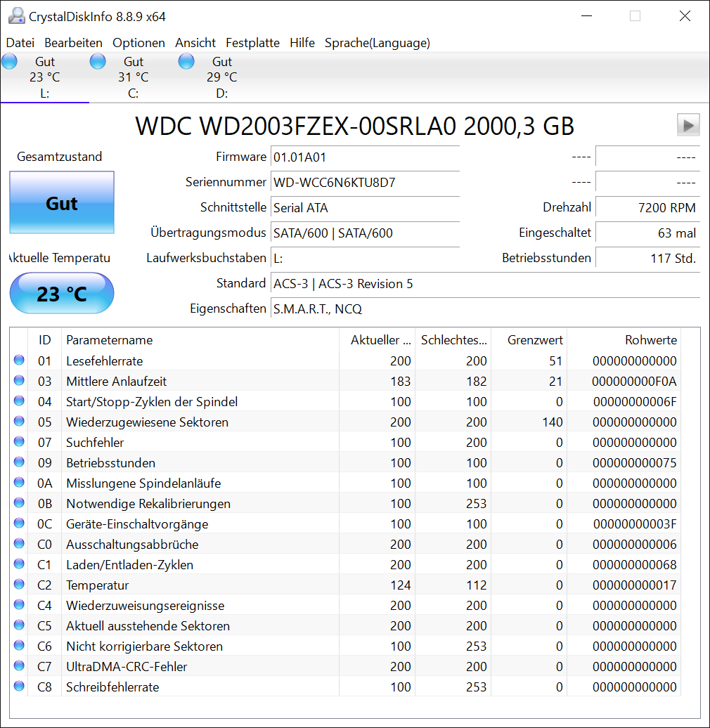This screenshot has width=710, height=728.
Task: Click the Gut health status button
Action: [62, 202]
